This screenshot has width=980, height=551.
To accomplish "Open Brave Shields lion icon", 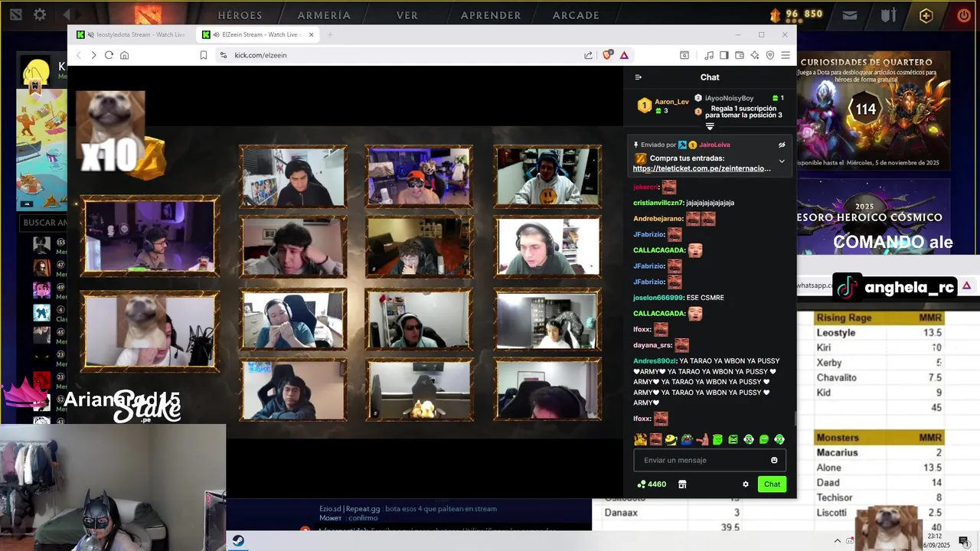I will (608, 55).
